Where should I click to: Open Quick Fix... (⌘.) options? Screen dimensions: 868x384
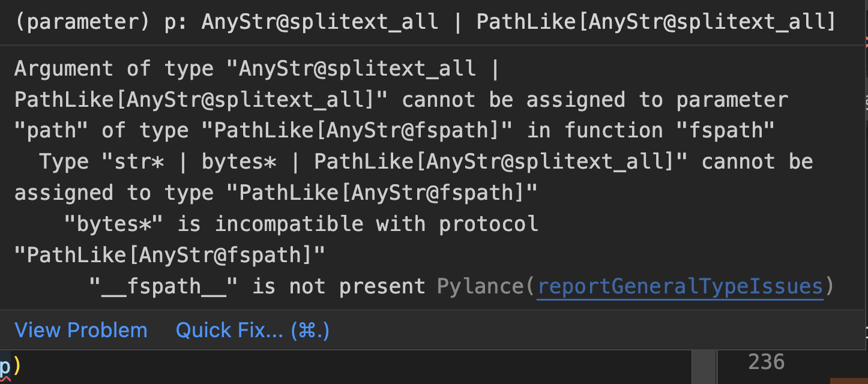coord(252,329)
